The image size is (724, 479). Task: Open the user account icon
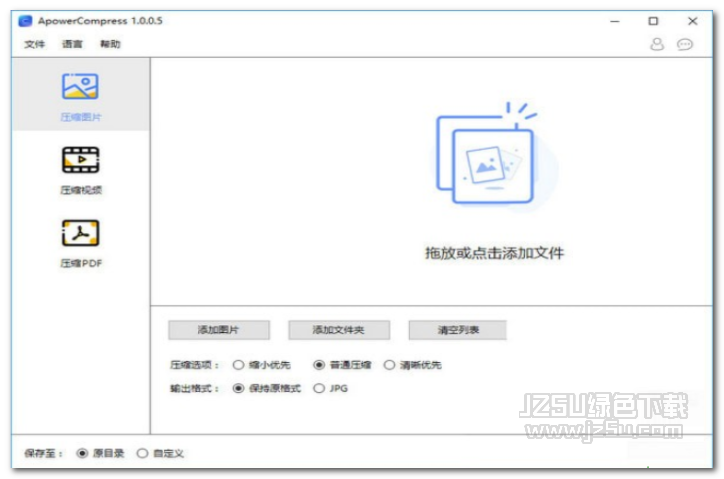point(657,44)
